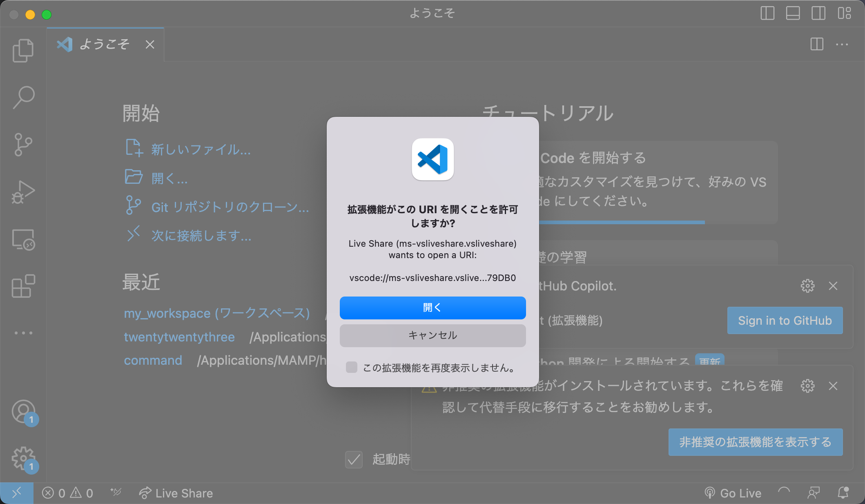Click the sparkle check icon in status bar
865x504 pixels.
click(x=116, y=493)
